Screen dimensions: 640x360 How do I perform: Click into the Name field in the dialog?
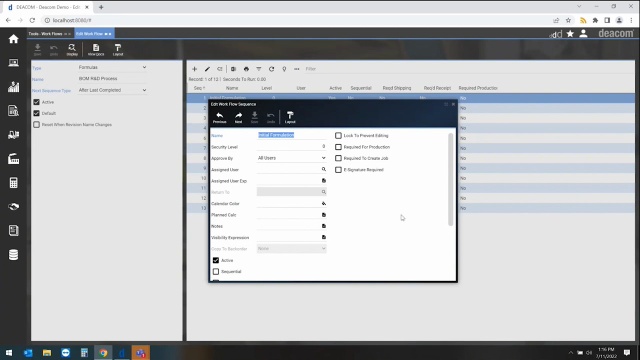pyautogui.click(x=291, y=135)
